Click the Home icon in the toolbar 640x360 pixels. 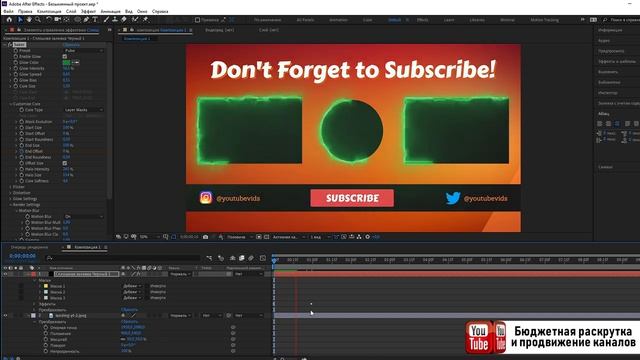click(9, 20)
